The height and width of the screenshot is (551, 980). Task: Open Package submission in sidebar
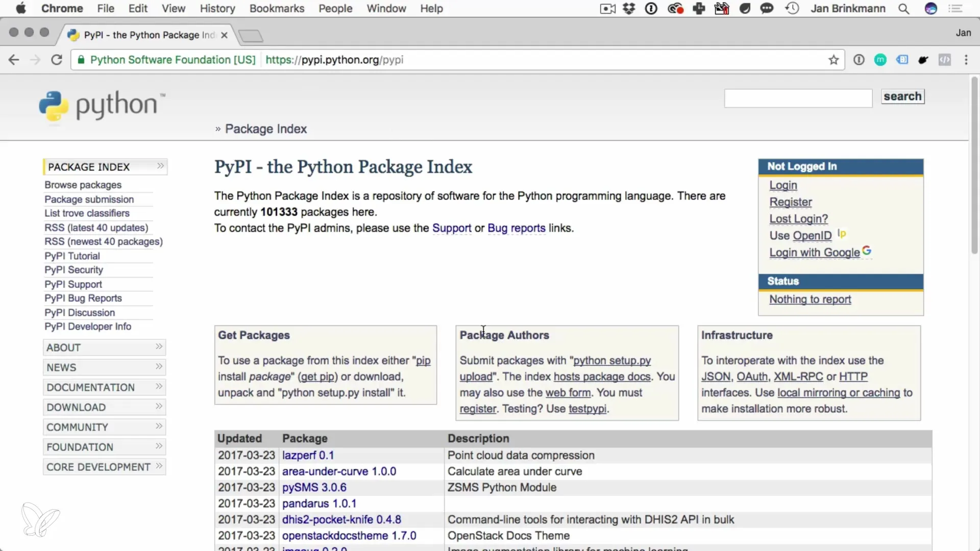tap(89, 199)
